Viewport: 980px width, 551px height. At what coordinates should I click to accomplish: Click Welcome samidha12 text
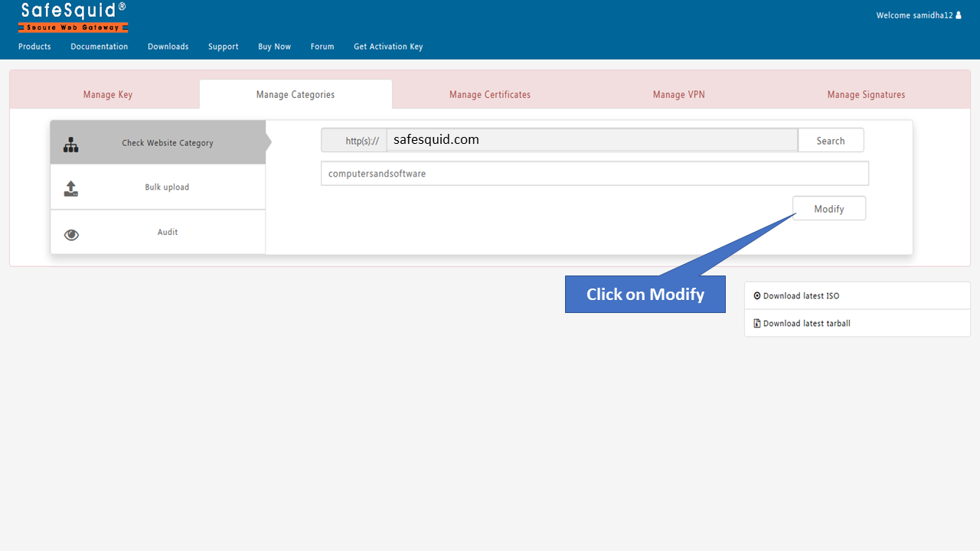915,15
